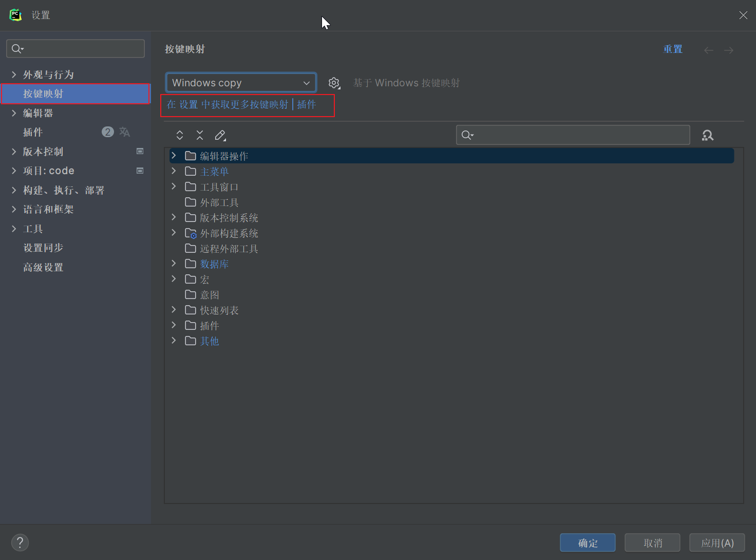Expand 工具 section in sidebar
This screenshot has height=560, width=756.
tap(14, 229)
